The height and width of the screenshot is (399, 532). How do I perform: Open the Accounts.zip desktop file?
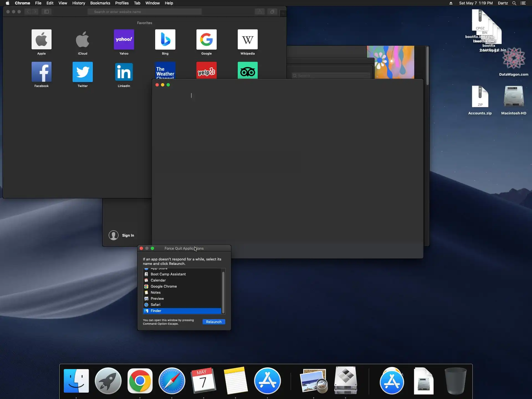point(480,97)
